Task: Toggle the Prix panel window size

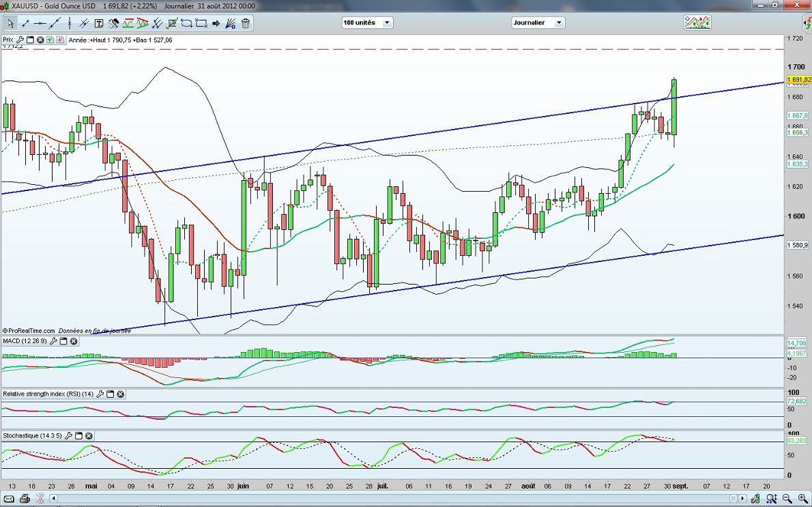Action: [x=30, y=40]
